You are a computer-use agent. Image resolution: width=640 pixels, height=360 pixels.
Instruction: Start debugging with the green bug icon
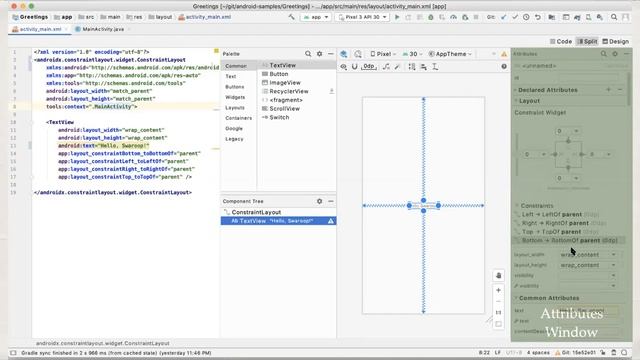pyautogui.click(x=431, y=17)
